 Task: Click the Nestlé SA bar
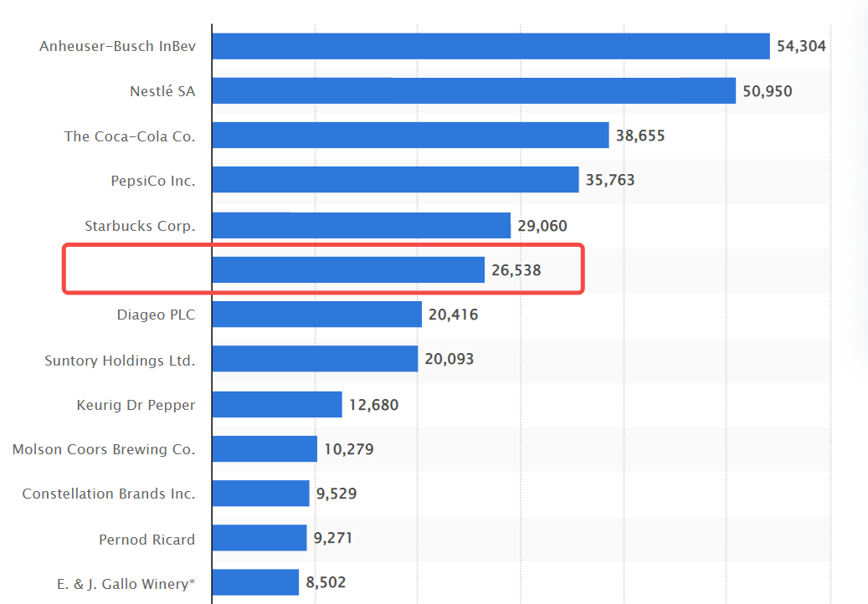click(474, 90)
